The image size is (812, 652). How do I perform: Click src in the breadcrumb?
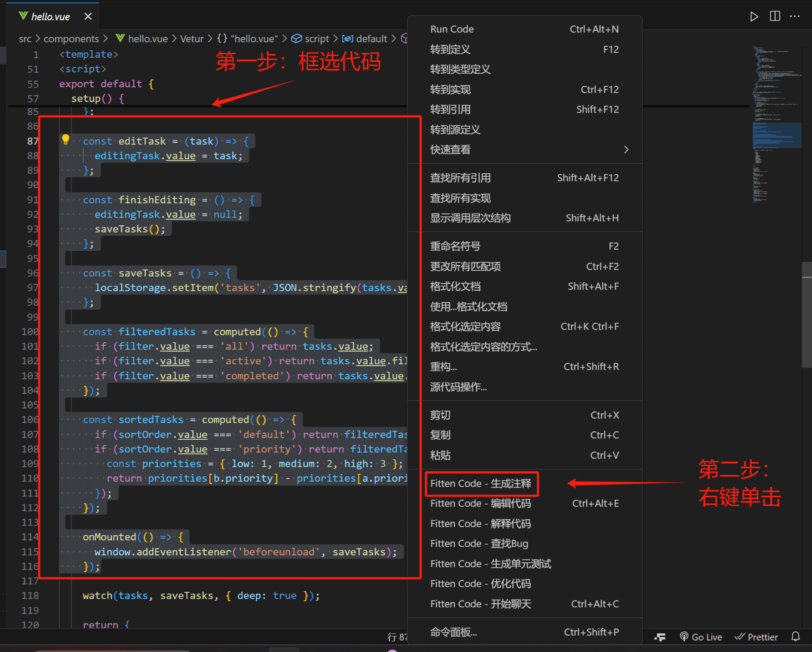point(25,39)
